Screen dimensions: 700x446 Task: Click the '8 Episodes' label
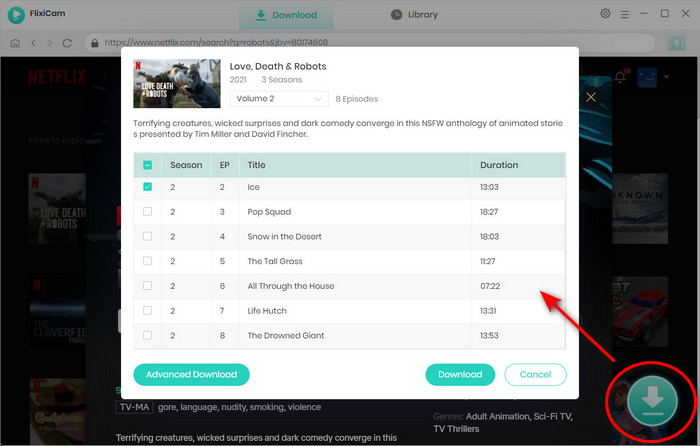(357, 99)
